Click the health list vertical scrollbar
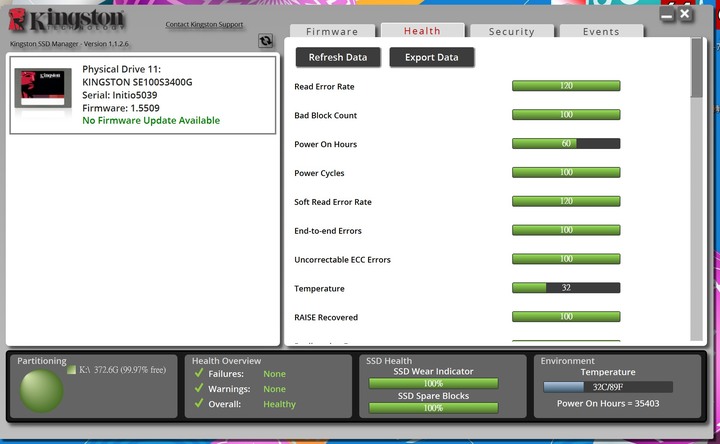The height and width of the screenshot is (444, 720). (697, 189)
